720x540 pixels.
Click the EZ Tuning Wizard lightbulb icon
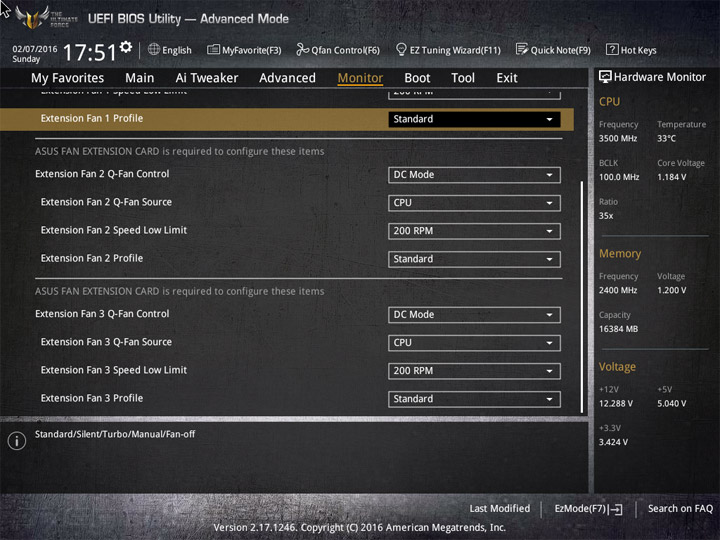(401, 49)
